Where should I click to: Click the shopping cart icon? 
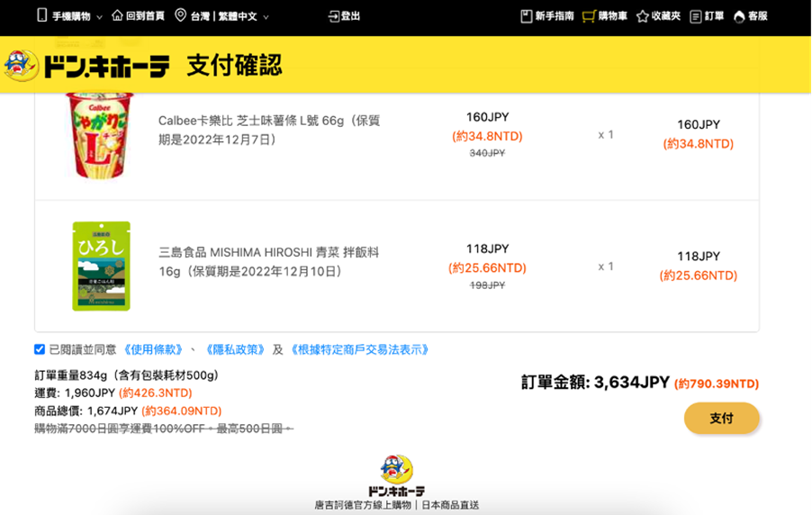[589, 16]
